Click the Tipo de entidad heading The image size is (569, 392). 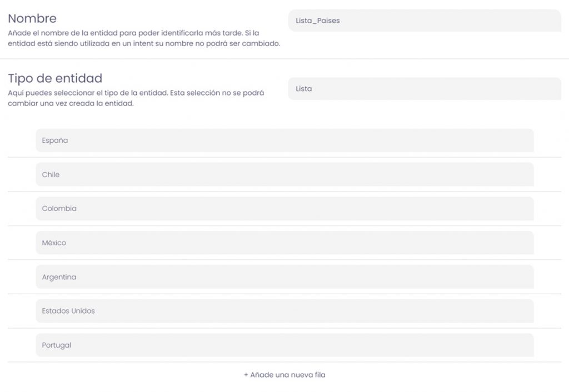pyautogui.click(x=55, y=78)
